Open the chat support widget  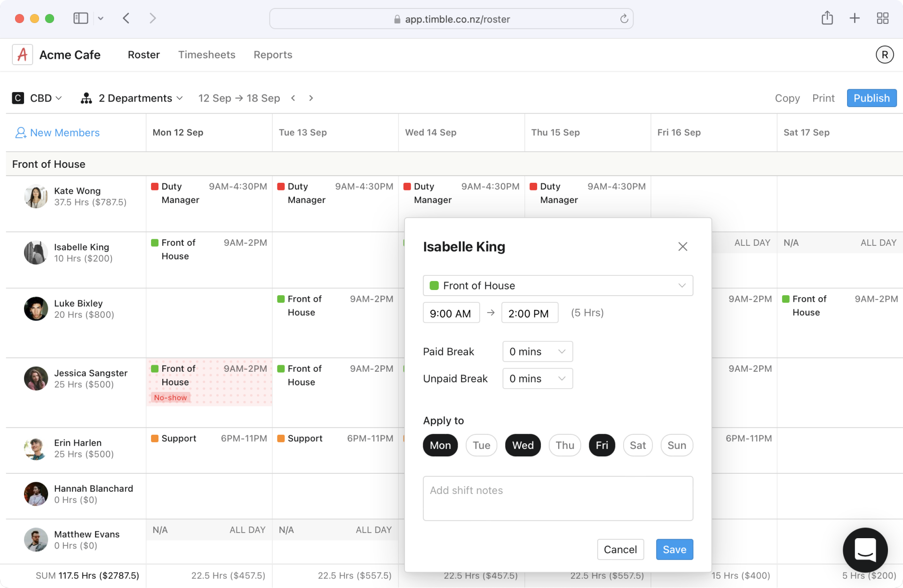(x=865, y=549)
